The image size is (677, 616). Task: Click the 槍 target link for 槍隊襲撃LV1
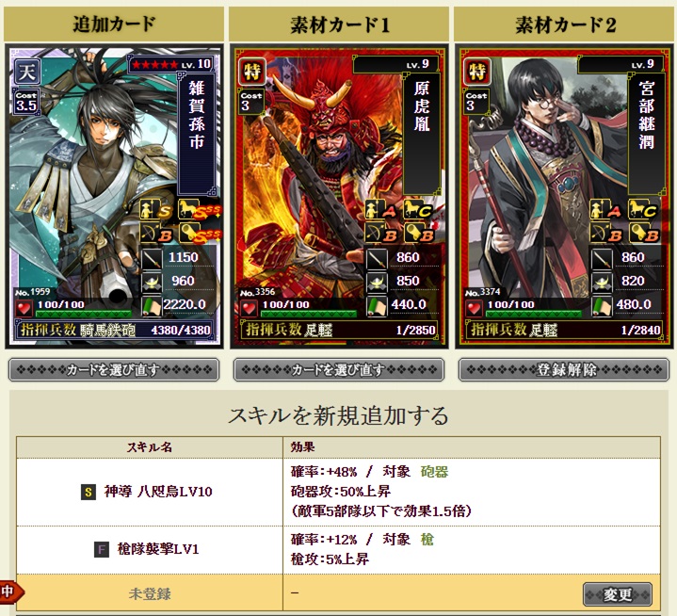(427, 540)
